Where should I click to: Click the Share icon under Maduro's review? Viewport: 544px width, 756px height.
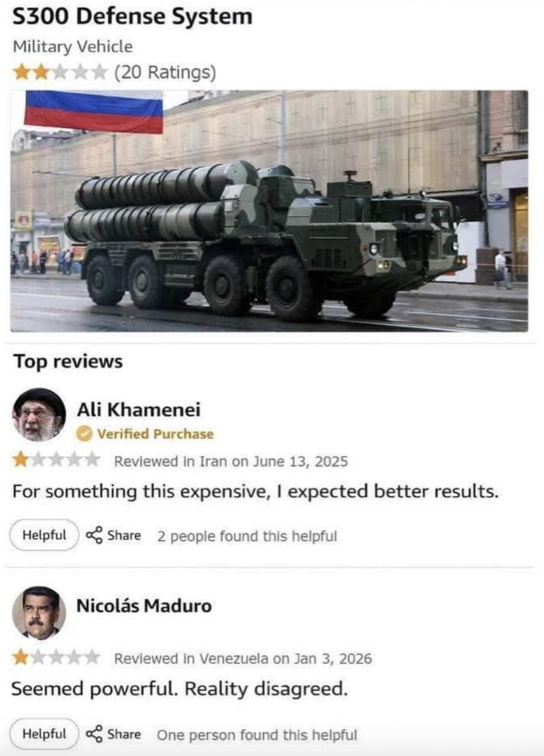(x=95, y=734)
